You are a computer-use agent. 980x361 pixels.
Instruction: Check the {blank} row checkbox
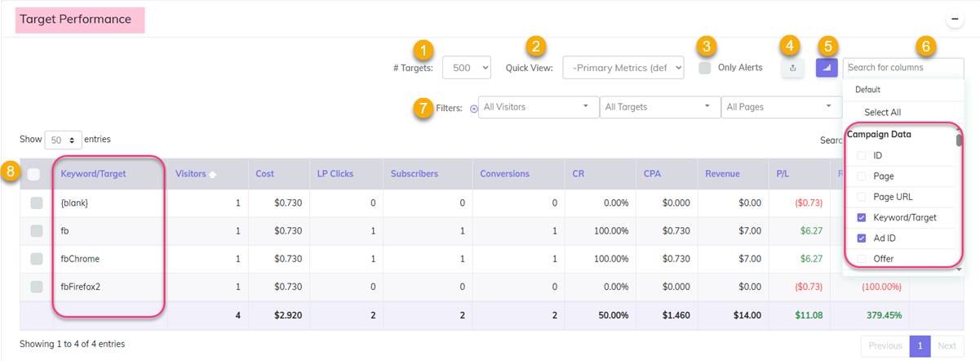(x=37, y=203)
